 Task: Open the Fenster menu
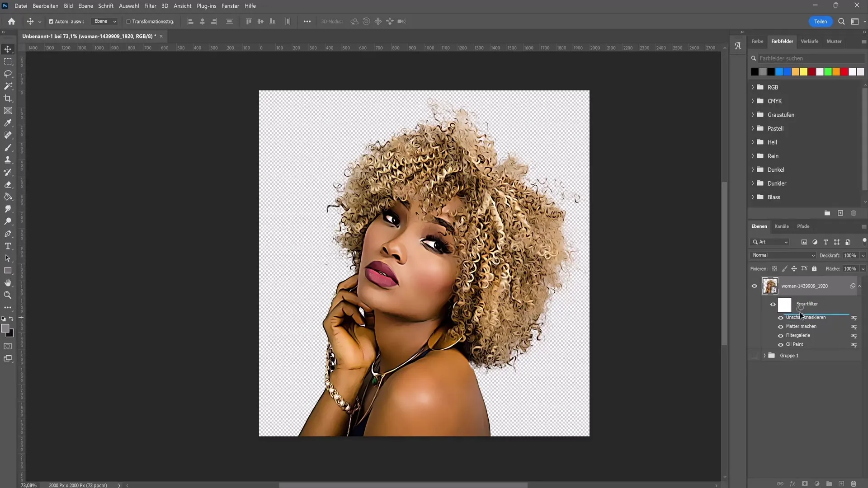[x=230, y=5]
